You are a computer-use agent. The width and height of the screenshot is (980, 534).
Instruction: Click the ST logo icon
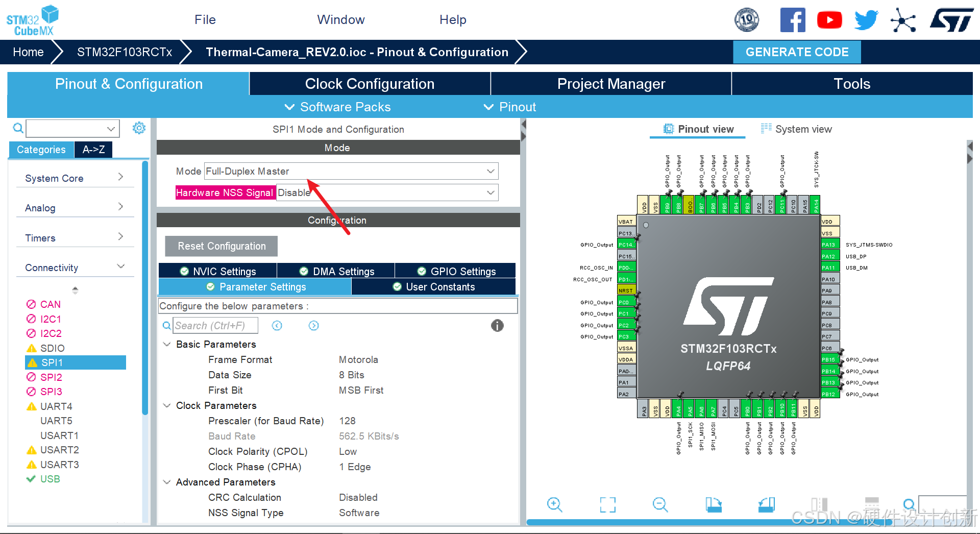951,20
